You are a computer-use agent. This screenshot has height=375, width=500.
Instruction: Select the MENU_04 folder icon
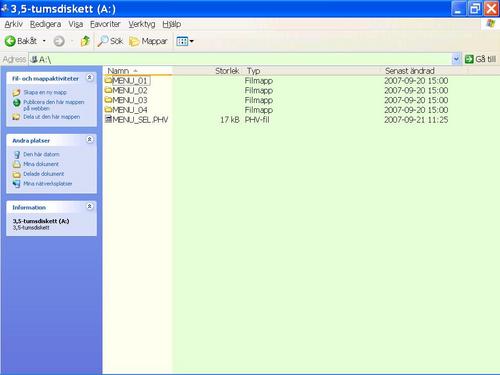pyautogui.click(x=108, y=109)
